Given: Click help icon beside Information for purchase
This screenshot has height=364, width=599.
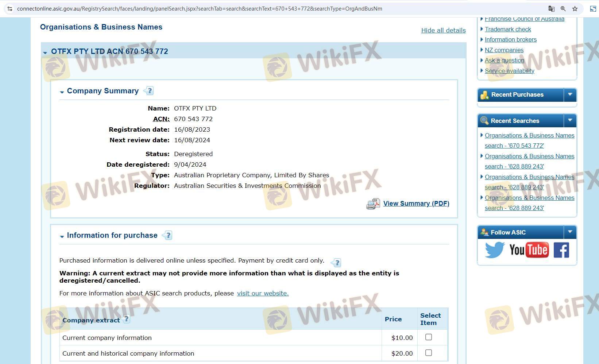Looking at the screenshot, I should (168, 235).
